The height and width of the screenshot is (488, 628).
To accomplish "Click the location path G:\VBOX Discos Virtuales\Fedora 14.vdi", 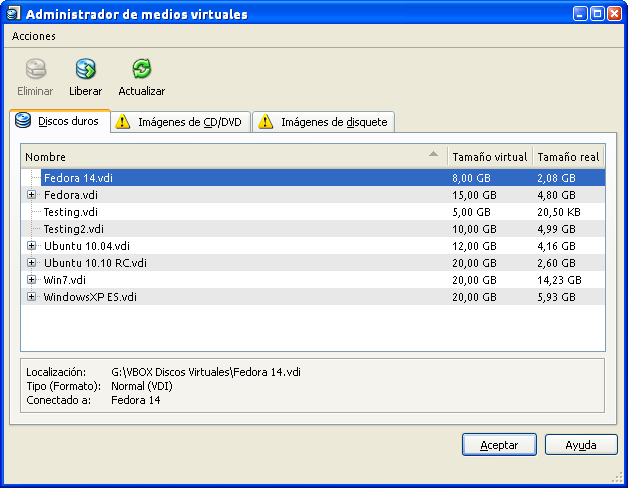I will point(206,372).
